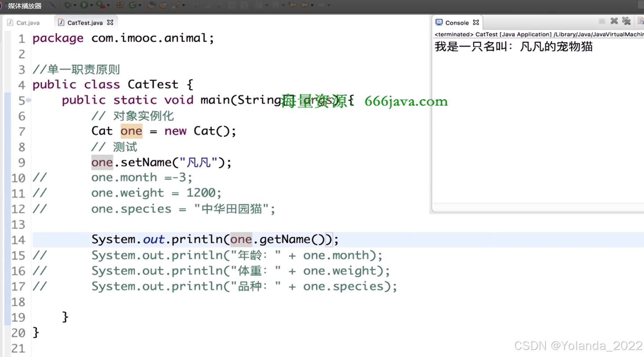Click commented line 'one.month =-3;'
644x357 pixels.
tap(142, 178)
